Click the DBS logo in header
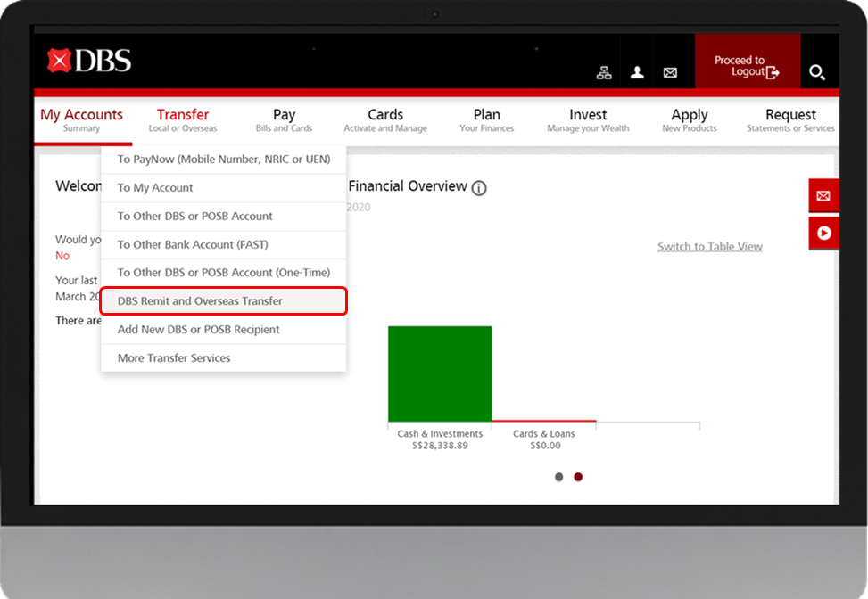This screenshot has width=868, height=599. click(x=89, y=61)
